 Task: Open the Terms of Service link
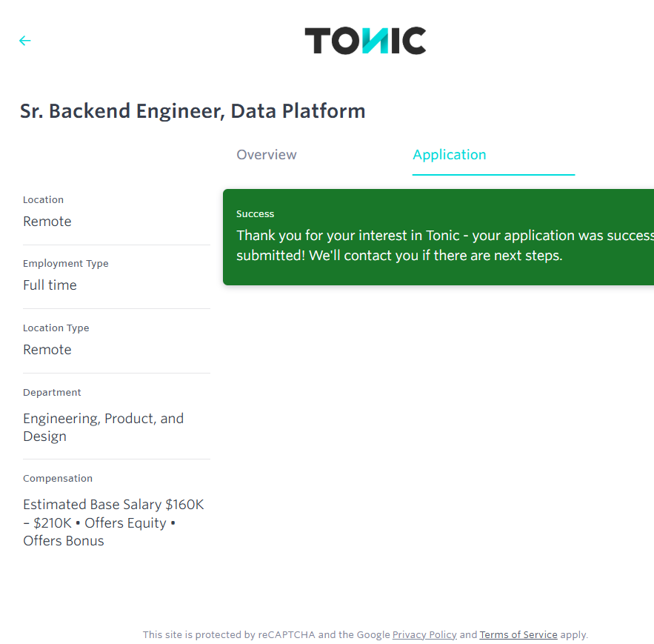pyautogui.click(x=518, y=635)
